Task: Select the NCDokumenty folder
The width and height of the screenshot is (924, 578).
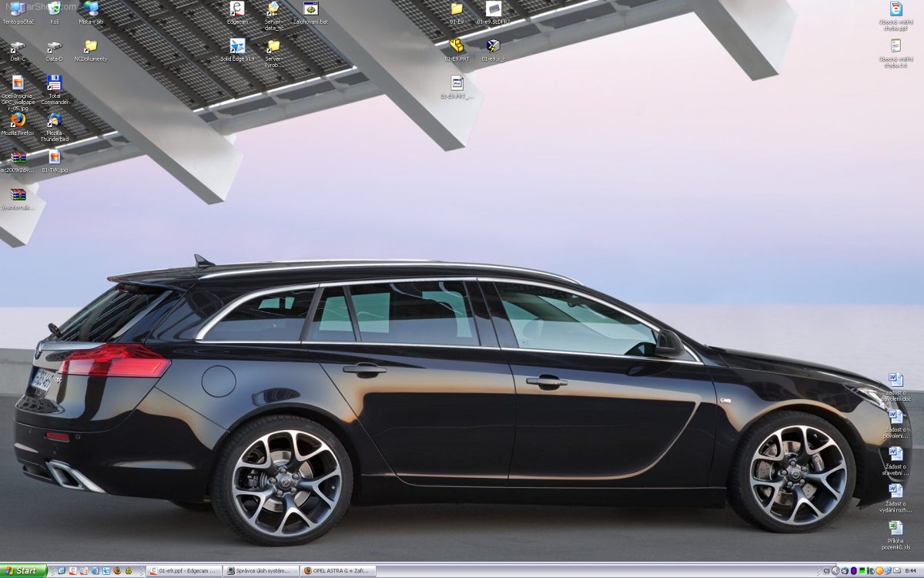Action: pyautogui.click(x=91, y=46)
